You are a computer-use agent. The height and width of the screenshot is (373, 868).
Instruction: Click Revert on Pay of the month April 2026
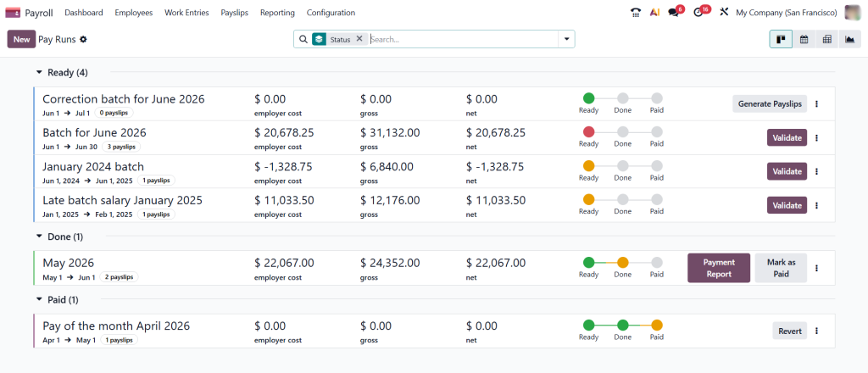click(x=790, y=331)
